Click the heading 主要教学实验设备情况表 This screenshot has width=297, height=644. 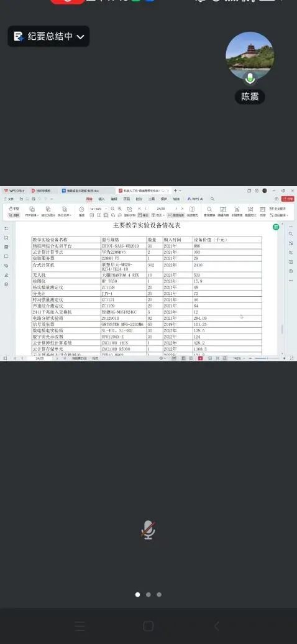pyautogui.click(x=147, y=225)
